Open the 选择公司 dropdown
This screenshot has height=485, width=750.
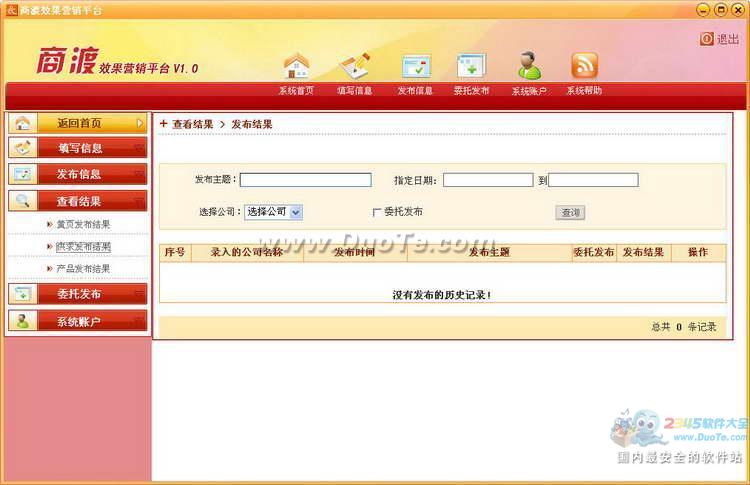(x=273, y=212)
